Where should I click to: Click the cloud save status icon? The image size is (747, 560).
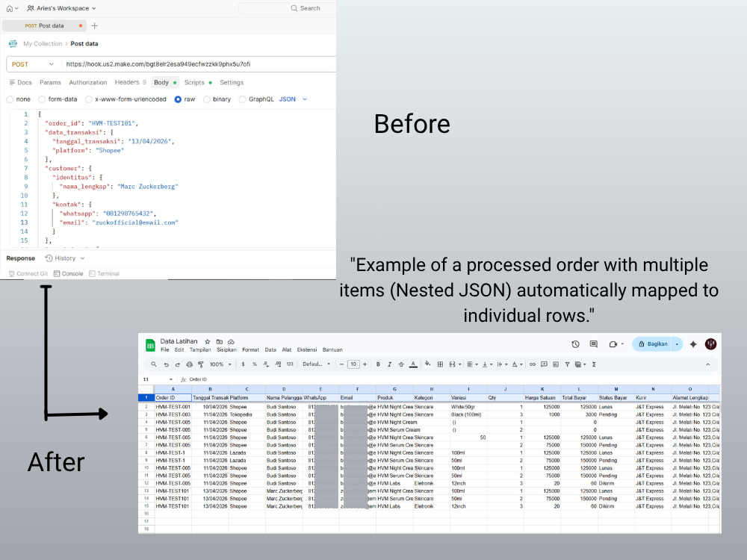(x=231, y=342)
